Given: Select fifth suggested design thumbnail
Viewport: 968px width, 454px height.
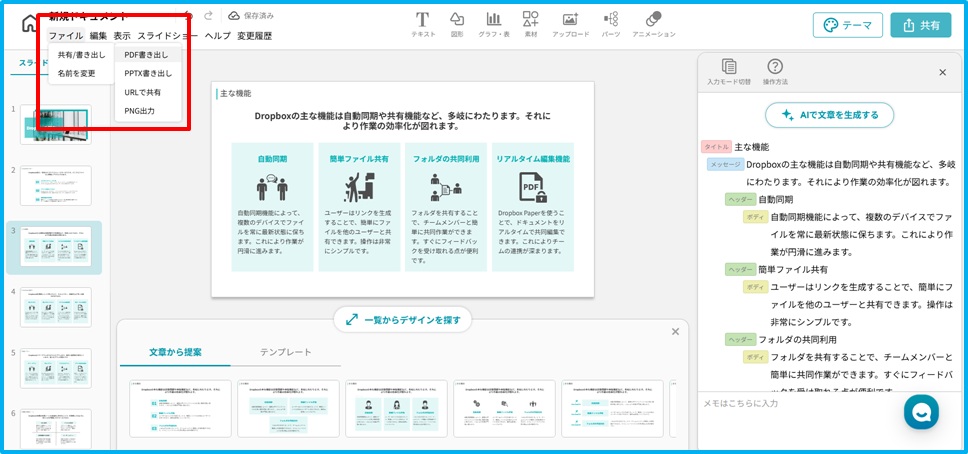Looking at the screenshot, I should pos(612,409).
